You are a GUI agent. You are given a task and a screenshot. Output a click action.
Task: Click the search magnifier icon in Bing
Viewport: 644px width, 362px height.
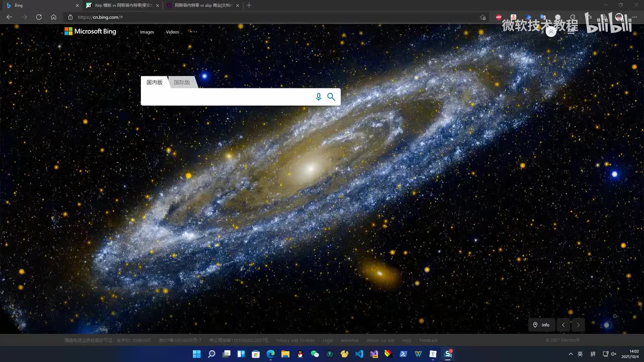click(331, 97)
